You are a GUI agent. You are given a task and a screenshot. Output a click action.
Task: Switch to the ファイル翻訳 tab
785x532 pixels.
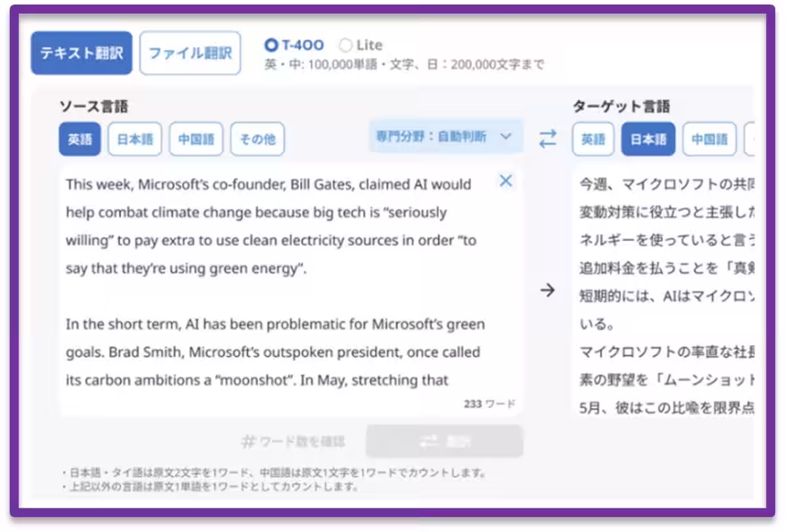[190, 53]
